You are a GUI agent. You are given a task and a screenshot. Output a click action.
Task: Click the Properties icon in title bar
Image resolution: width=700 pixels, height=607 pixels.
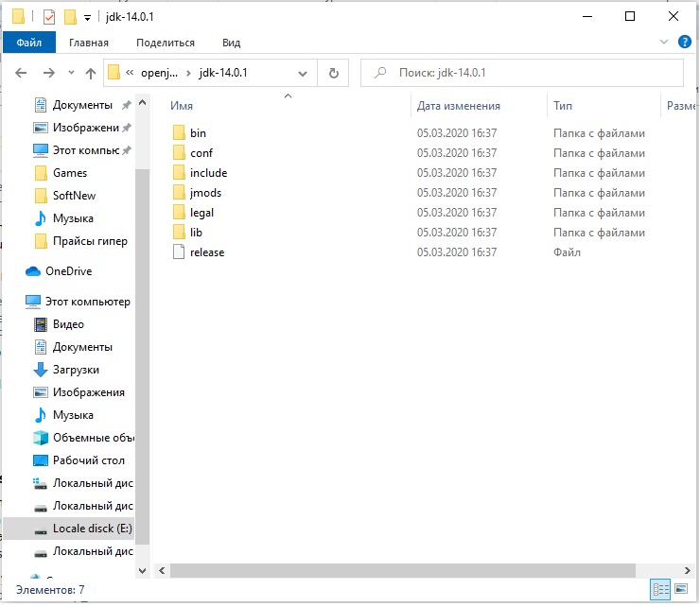click(x=49, y=17)
